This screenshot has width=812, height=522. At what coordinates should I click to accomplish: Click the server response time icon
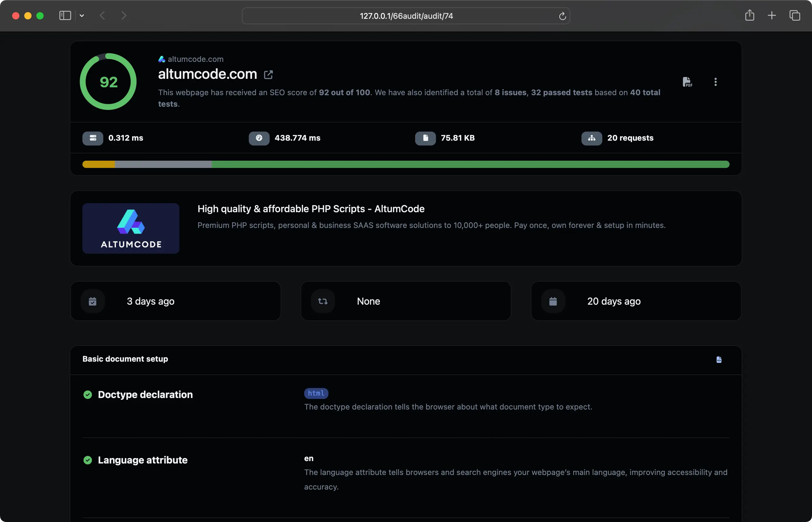93,138
